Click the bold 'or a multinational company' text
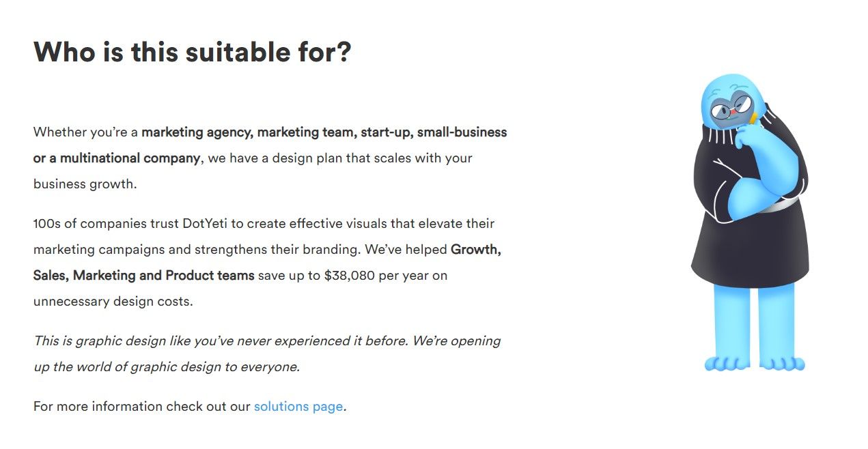The height and width of the screenshot is (449, 868). coord(117,158)
